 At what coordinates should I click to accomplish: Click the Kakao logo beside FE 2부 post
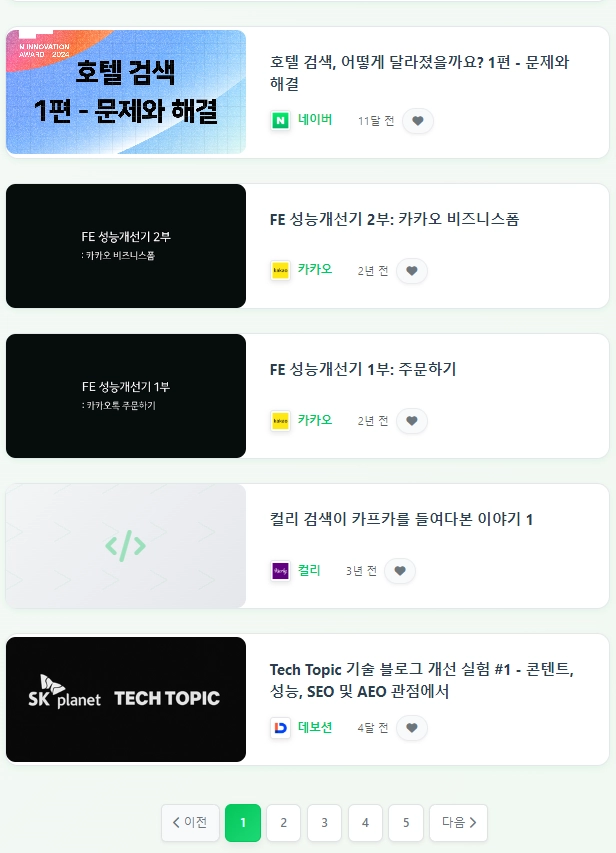point(280,270)
